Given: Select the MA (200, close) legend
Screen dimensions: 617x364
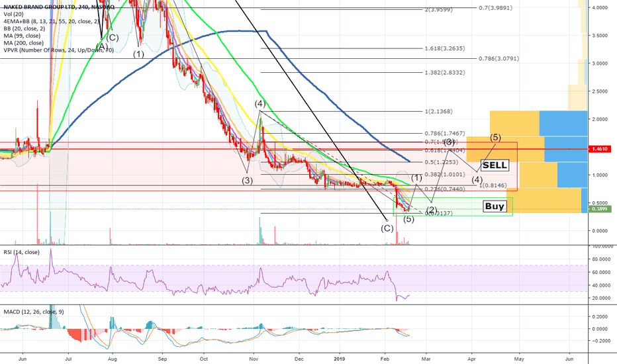Looking at the screenshot, I should [23, 43].
